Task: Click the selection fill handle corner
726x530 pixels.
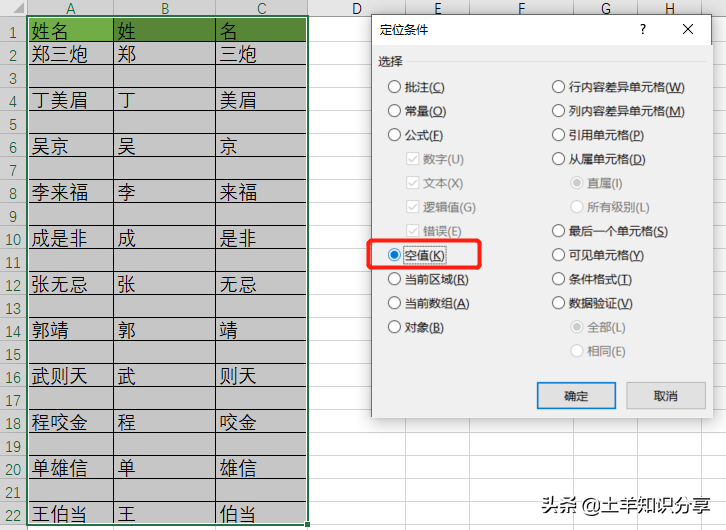Action: pos(307,524)
